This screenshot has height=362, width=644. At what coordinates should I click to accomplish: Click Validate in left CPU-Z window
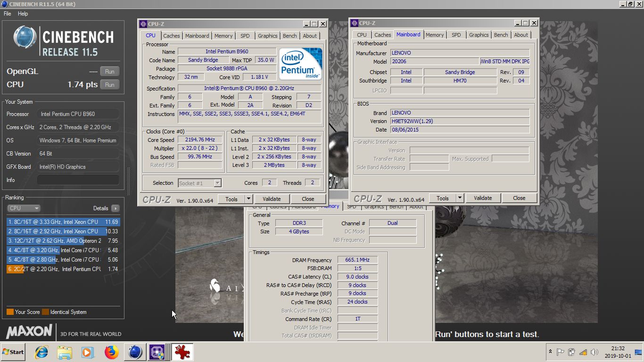pyautogui.click(x=272, y=199)
